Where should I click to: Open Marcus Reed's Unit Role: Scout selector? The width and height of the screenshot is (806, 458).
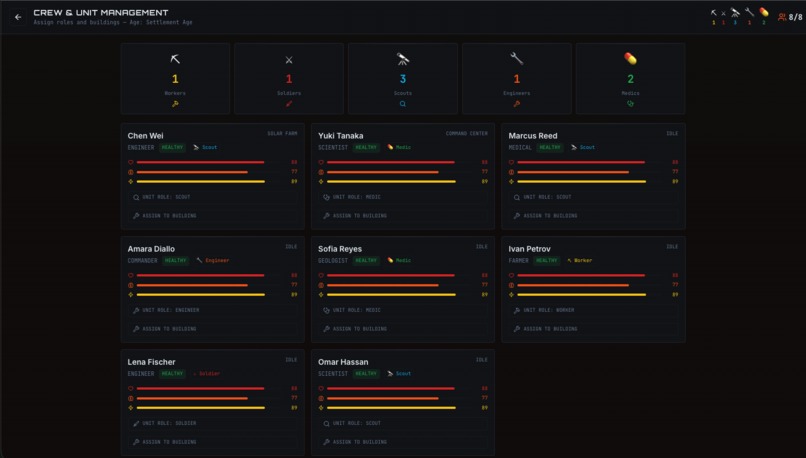[x=593, y=197]
